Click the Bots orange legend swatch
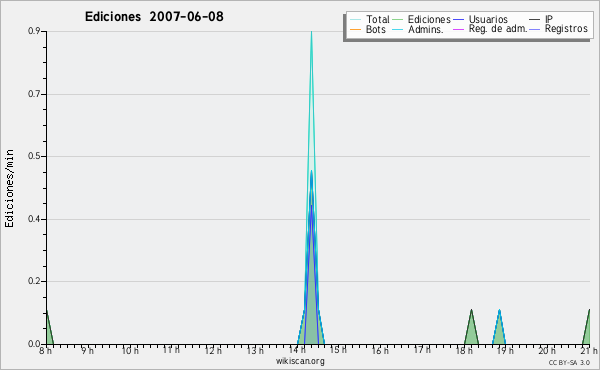This screenshot has width=600, height=370. coord(355,29)
